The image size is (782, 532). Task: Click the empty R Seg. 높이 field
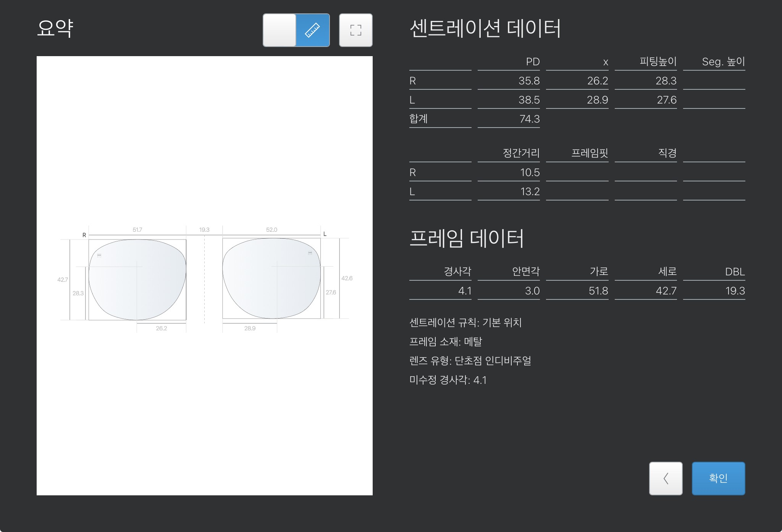[x=714, y=81]
